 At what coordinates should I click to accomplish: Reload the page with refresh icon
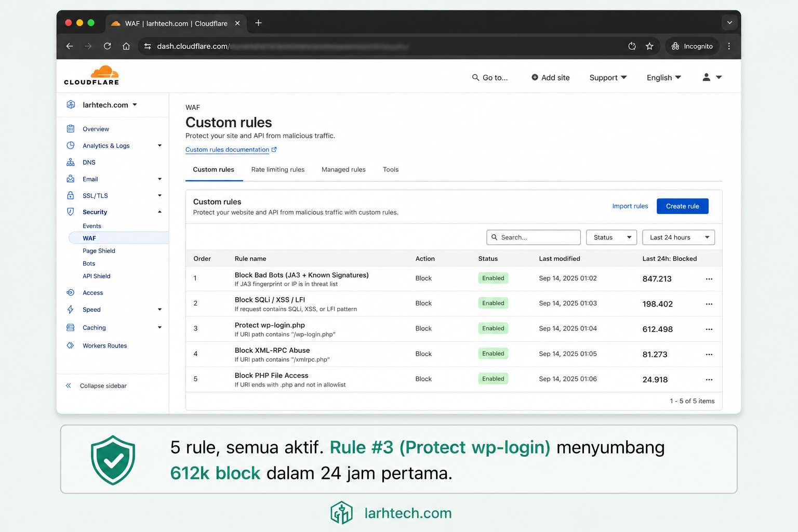(107, 46)
